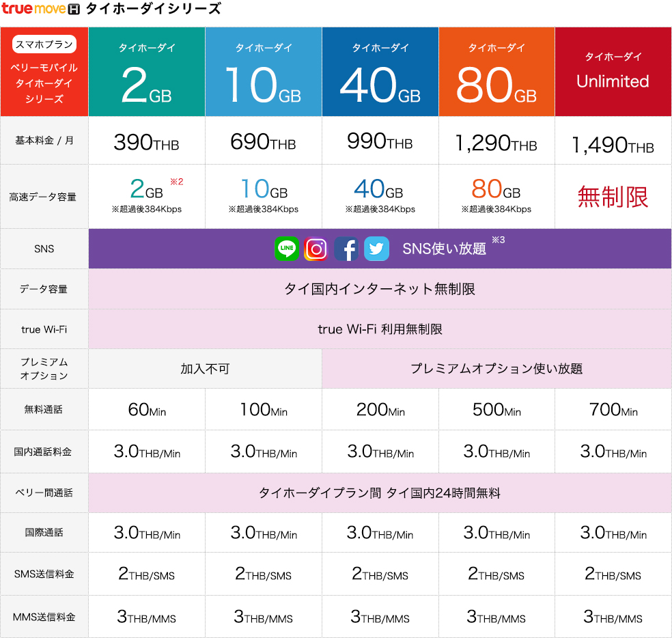Click the SNS使い放題 banner text
The width and height of the screenshot is (672, 638).
click(x=444, y=249)
